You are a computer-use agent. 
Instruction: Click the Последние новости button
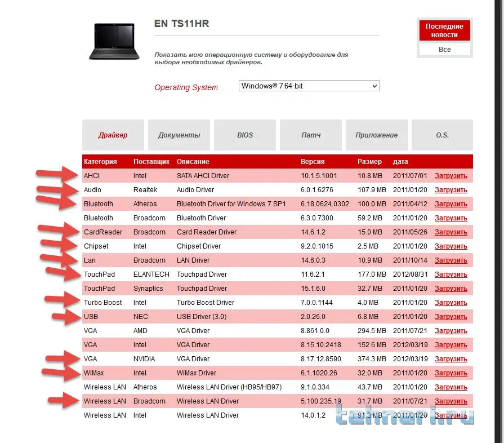coord(444,30)
